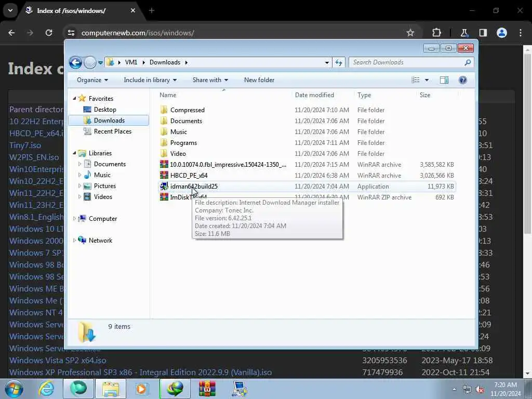The height and width of the screenshot is (399, 532).
Task: Click the Chrome tab search dropdown
Action: (10, 10)
